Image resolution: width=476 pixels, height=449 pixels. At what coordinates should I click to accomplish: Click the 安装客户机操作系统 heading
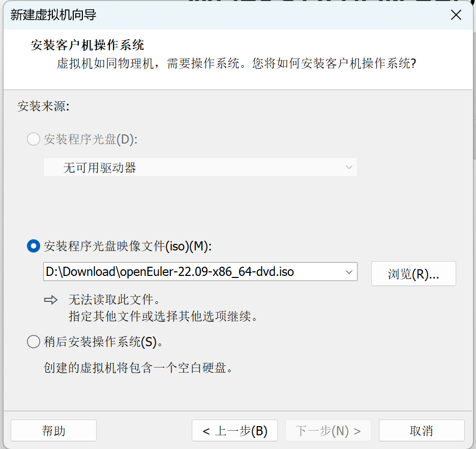point(87,45)
